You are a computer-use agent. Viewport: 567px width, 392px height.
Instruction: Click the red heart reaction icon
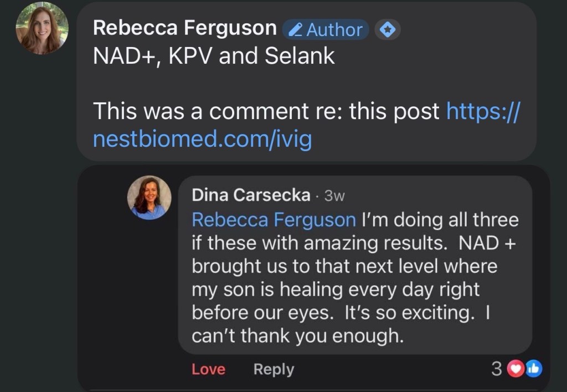516,369
